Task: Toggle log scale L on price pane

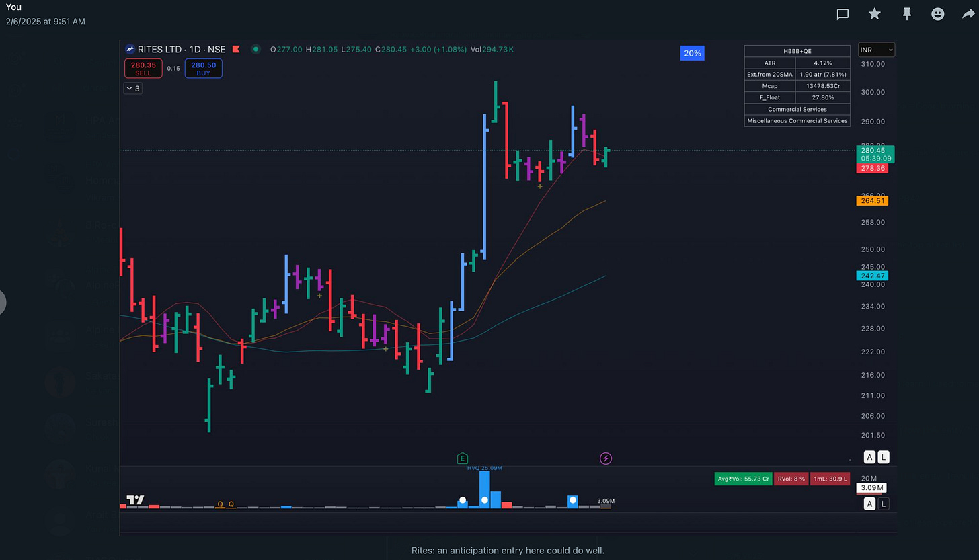Action: coord(884,457)
